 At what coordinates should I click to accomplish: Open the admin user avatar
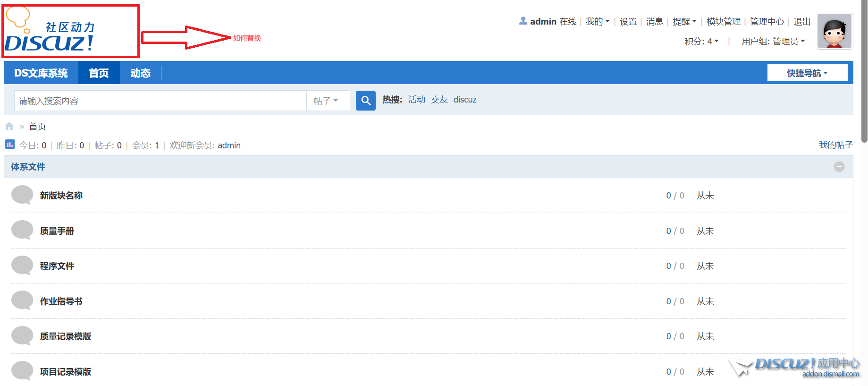(834, 31)
